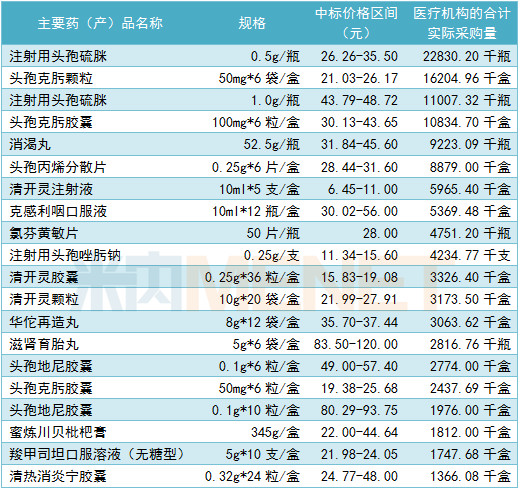This screenshot has height=491, width=520.
Task: Select the 氯芬黄敏片 price 28.00
Action: click(380, 233)
